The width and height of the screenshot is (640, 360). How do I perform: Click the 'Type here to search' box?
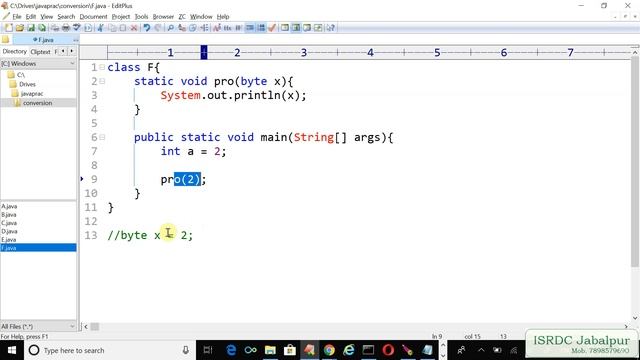[109, 350]
